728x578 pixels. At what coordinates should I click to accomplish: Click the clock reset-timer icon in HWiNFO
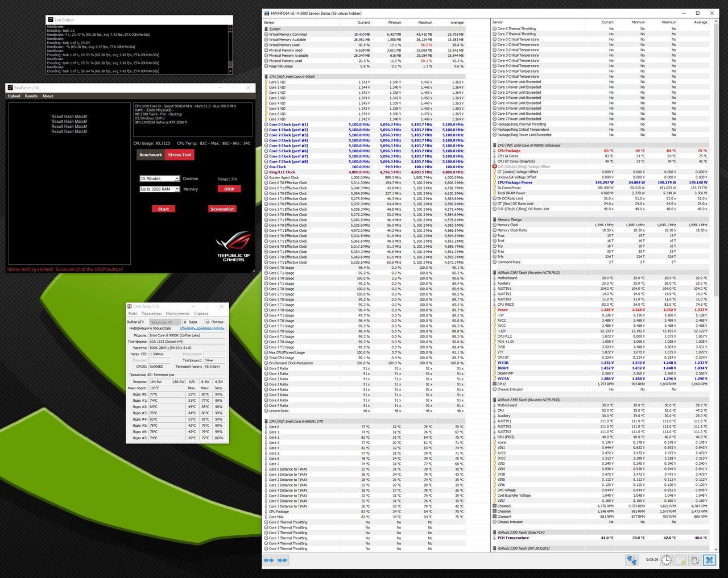(x=666, y=560)
